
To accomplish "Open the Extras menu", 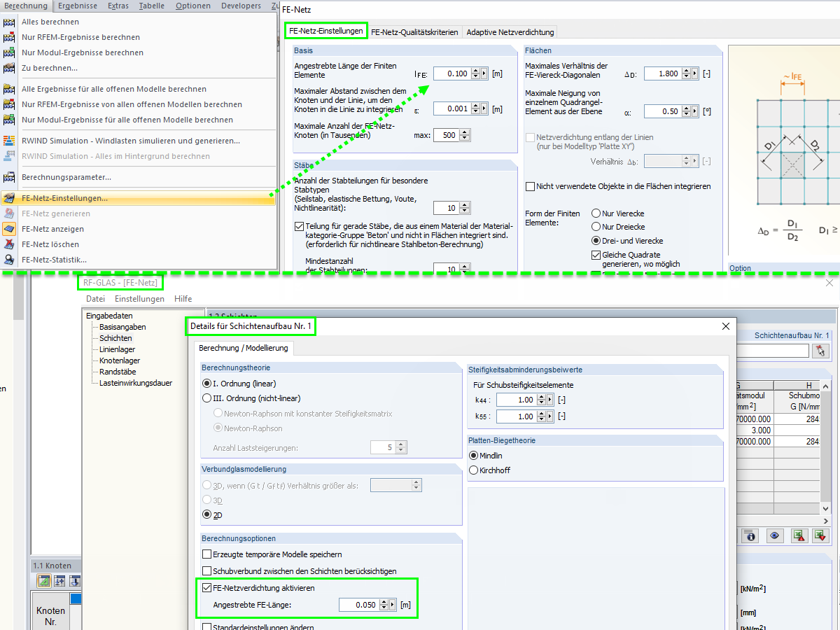I will coord(118,6).
